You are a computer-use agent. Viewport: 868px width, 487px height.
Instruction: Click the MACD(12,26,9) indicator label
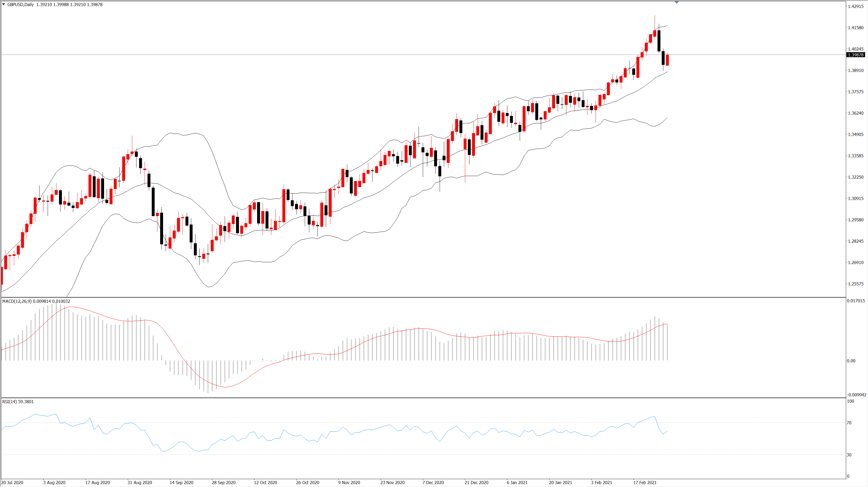pyautogui.click(x=17, y=301)
